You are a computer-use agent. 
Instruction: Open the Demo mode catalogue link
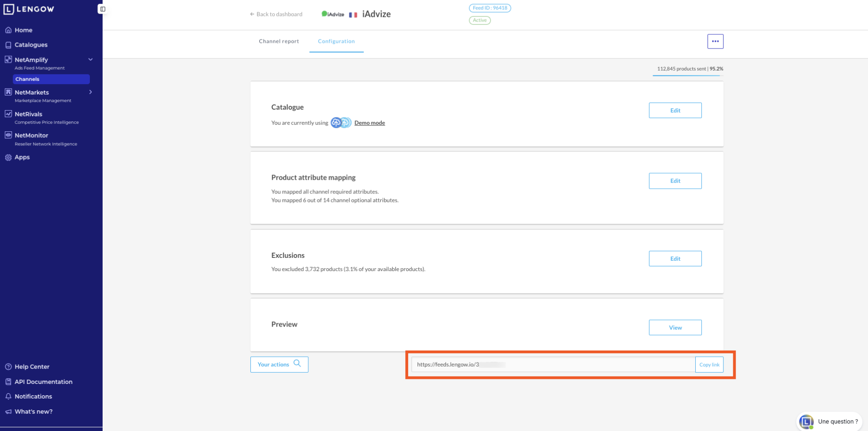370,123
